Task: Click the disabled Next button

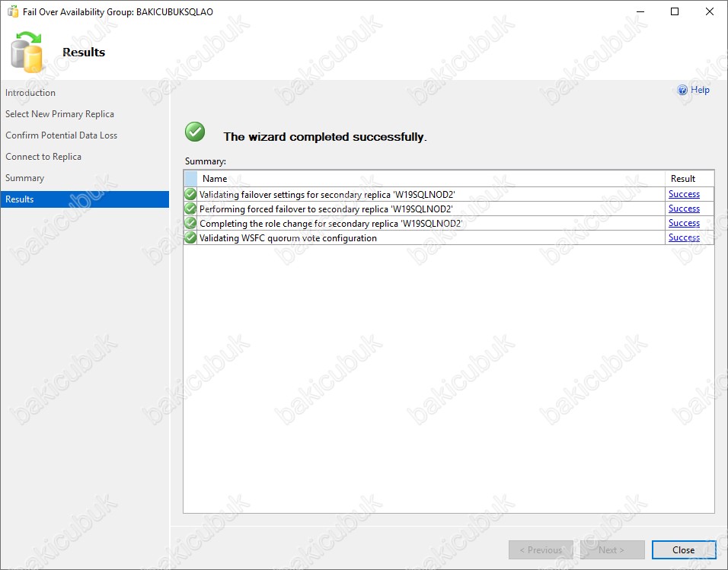Action: click(612, 549)
